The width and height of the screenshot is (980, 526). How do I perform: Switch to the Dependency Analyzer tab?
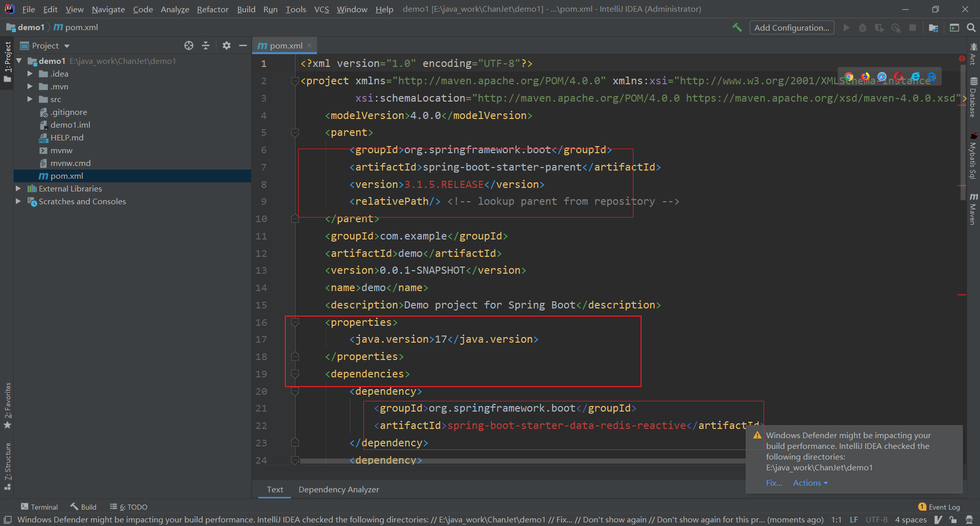click(x=338, y=489)
